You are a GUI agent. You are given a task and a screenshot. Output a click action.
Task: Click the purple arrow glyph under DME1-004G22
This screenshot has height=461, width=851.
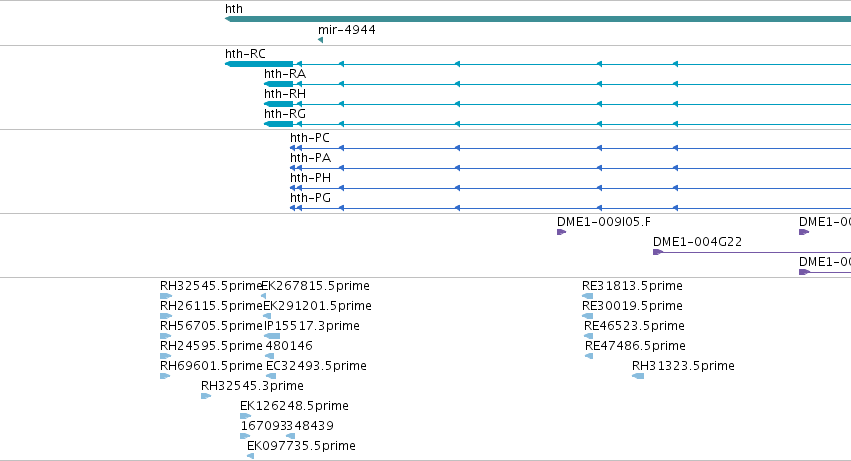658,252
